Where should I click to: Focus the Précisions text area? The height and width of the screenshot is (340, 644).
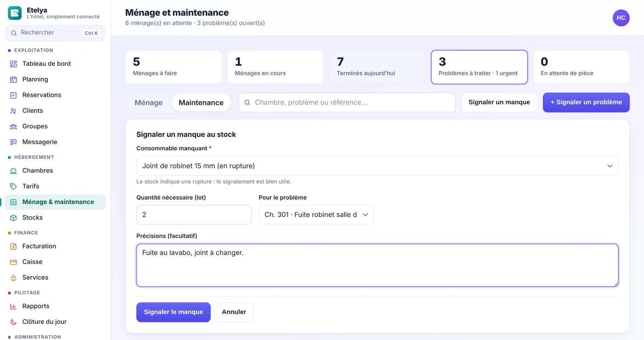click(x=377, y=265)
